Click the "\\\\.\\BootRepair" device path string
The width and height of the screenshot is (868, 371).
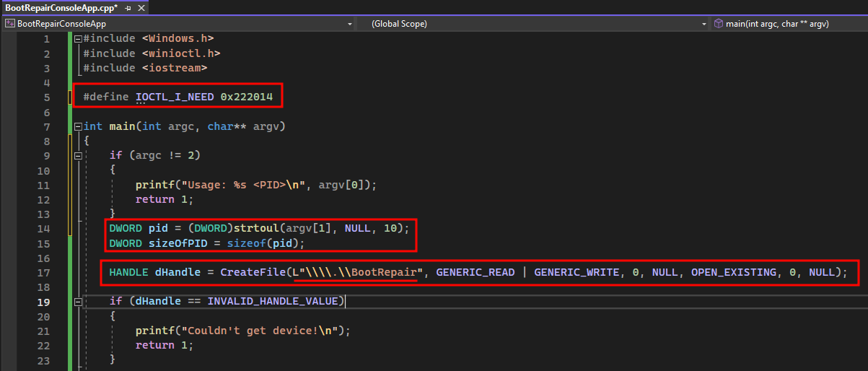[x=361, y=273]
